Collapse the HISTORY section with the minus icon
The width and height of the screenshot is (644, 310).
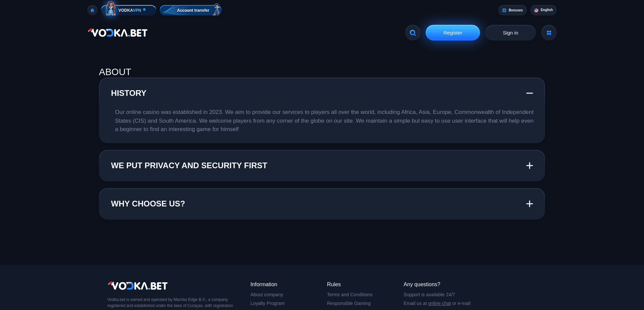pyautogui.click(x=529, y=93)
